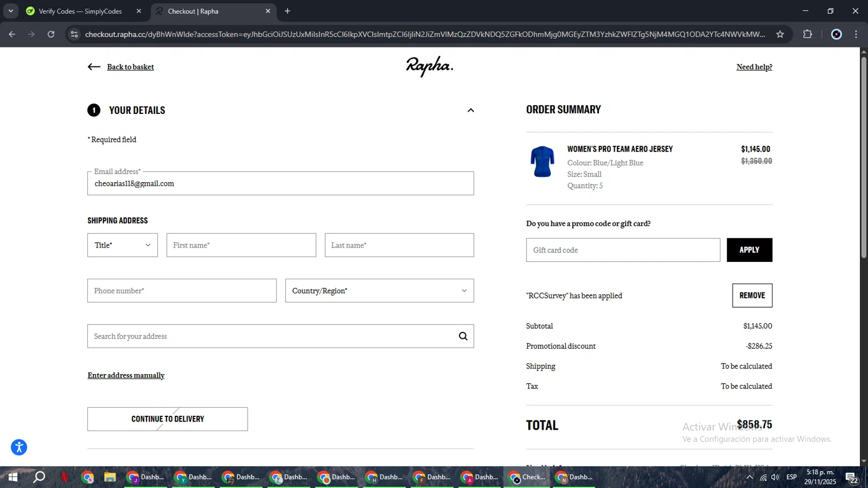The width and height of the screenshot is (868, 488).
Task: Open the Chrome profile icon
Action: pos(836,34)
